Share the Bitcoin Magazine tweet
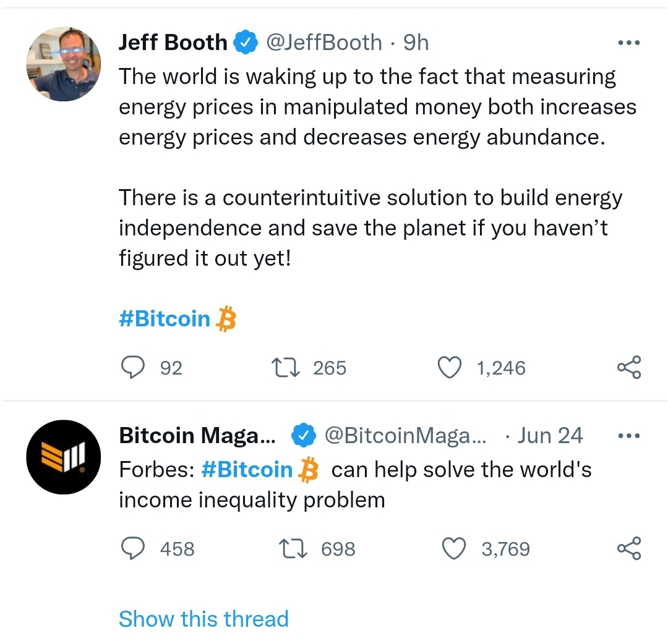 pos(629,548)
